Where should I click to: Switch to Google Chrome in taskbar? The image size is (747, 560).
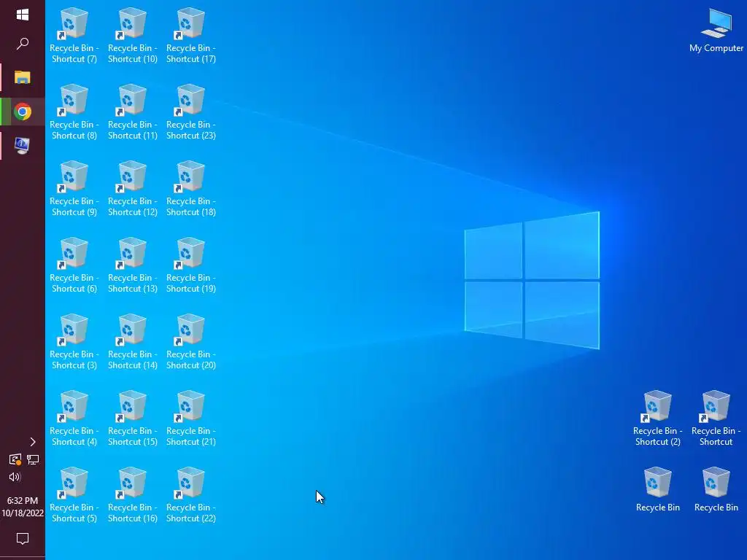(23, 112)
